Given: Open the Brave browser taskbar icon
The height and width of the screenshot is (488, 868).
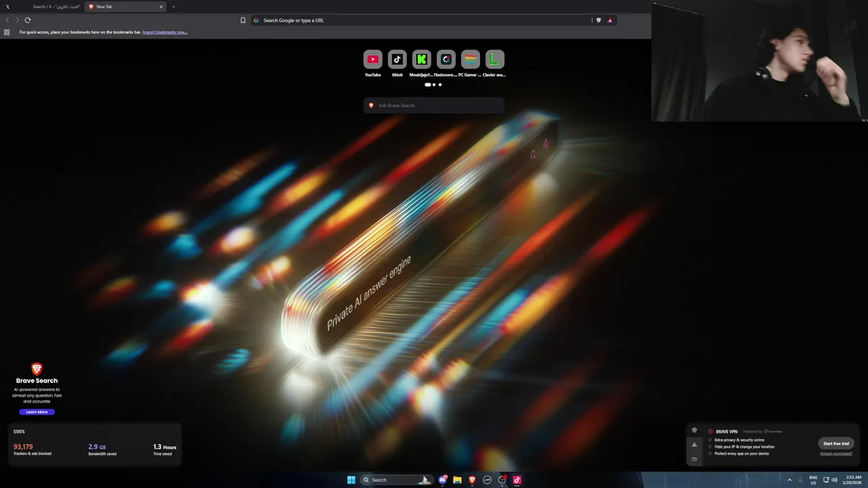Looking at the screenshot, I should point(472,480).
